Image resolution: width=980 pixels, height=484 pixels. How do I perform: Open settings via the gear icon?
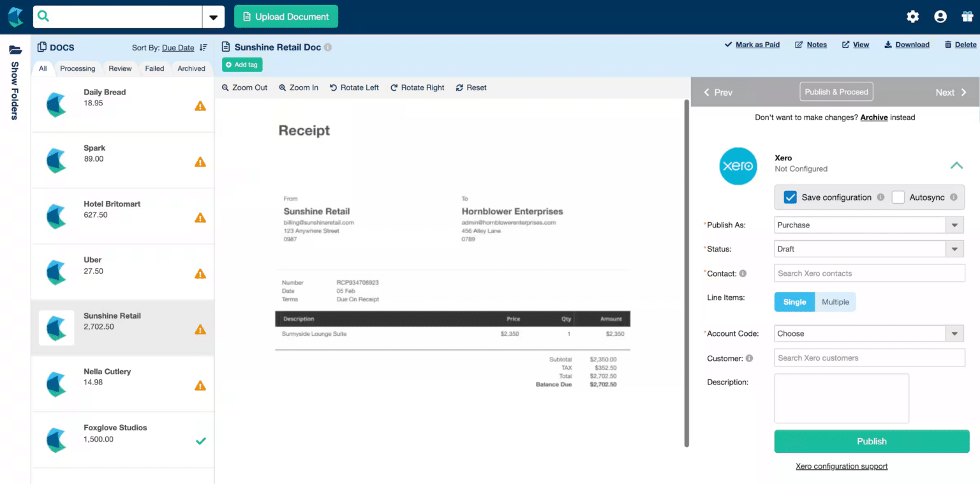(912, 17)
